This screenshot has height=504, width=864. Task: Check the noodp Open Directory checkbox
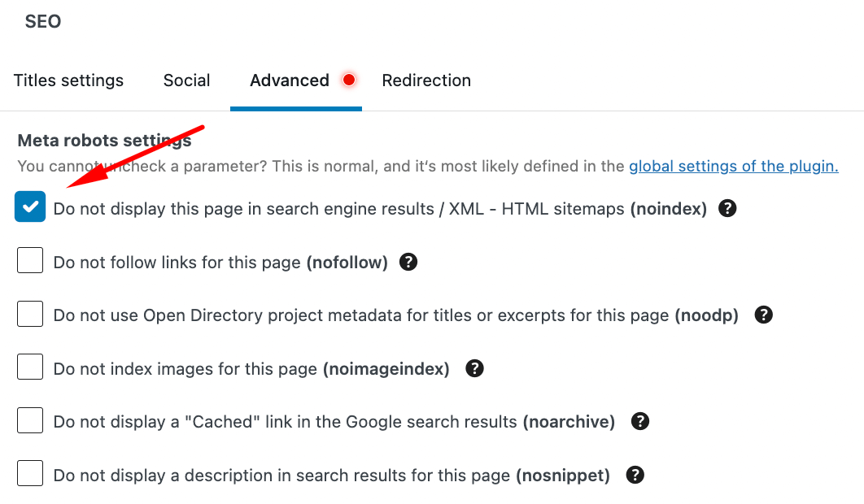click(x=30, y=313)
